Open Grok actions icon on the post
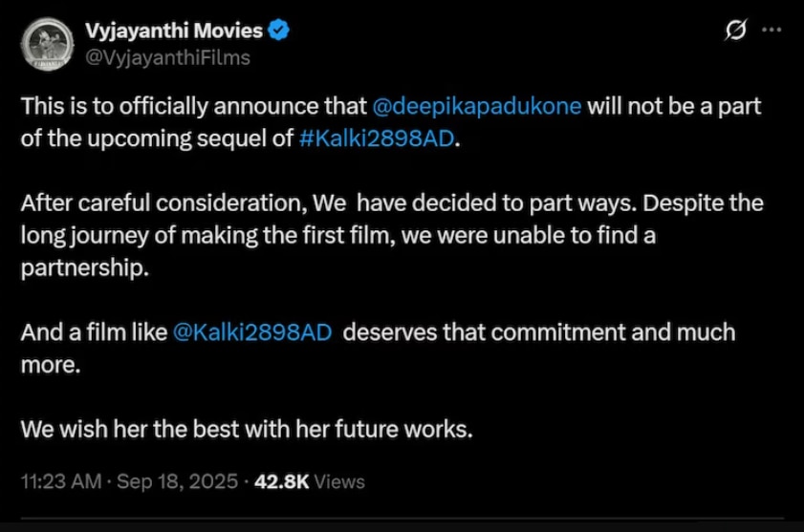This screenshot has height=532, width=804. click(x=736, y=31)
